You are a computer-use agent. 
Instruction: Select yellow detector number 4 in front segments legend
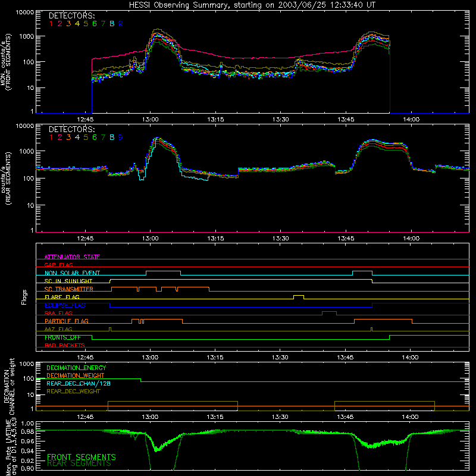click(x=77, y=24)
